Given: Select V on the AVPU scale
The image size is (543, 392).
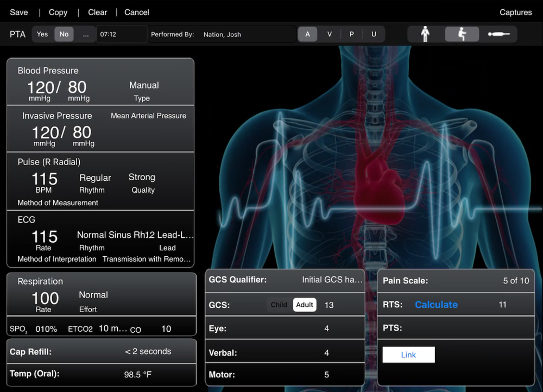Looking at the screenshot, I should coord(329,34).
